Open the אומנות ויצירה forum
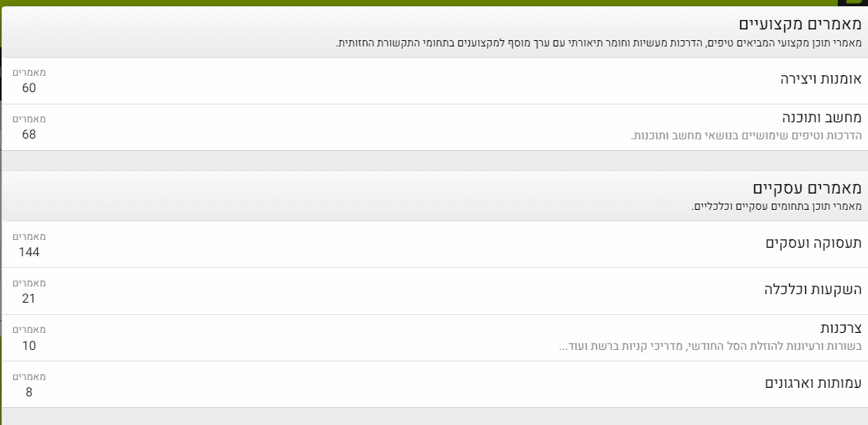Image resolution: width=868 pixels, height=425 pixels. click(x=820, y=80)
